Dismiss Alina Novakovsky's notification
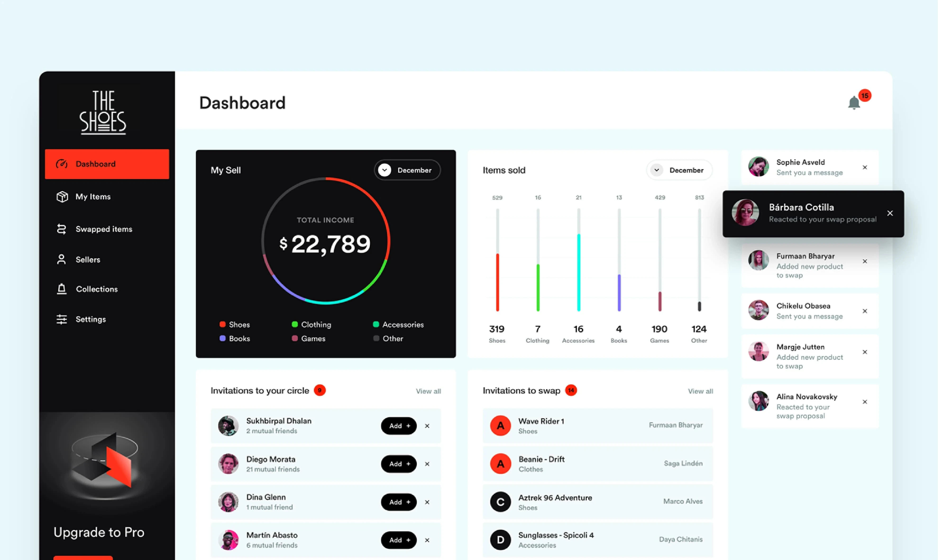 (864, 402)
